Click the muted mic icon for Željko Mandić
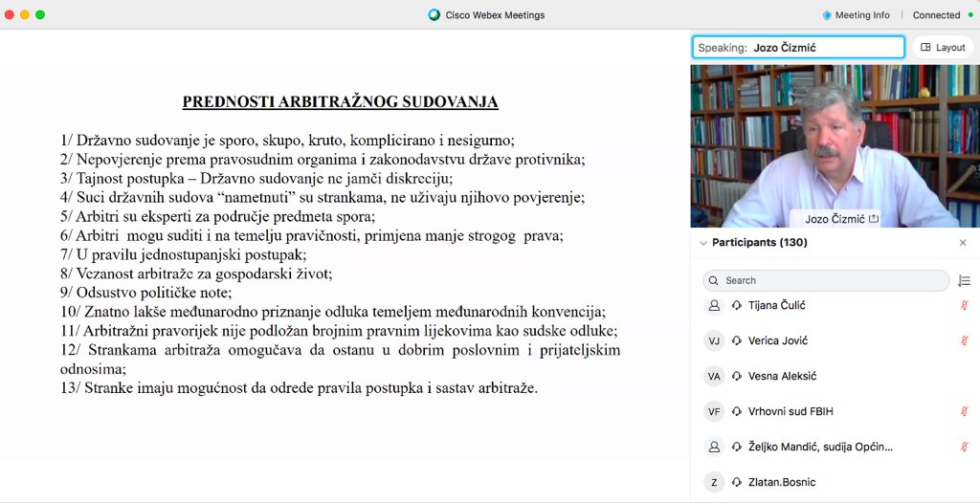980x503 pixels. coord(965,447)
